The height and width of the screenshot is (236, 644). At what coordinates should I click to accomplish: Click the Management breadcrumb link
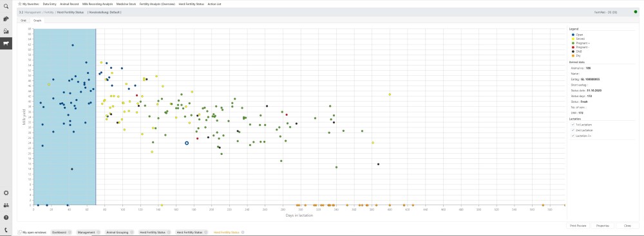(33, 12)
